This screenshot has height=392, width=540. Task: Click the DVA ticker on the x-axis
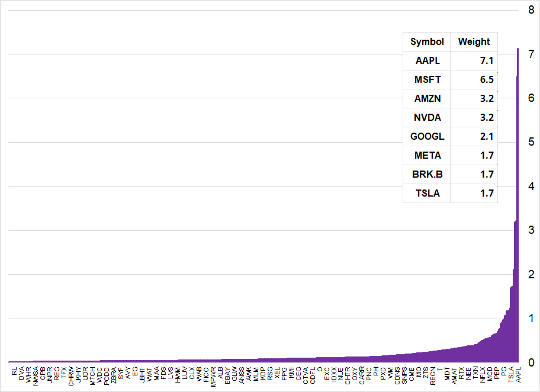[21, 374]
